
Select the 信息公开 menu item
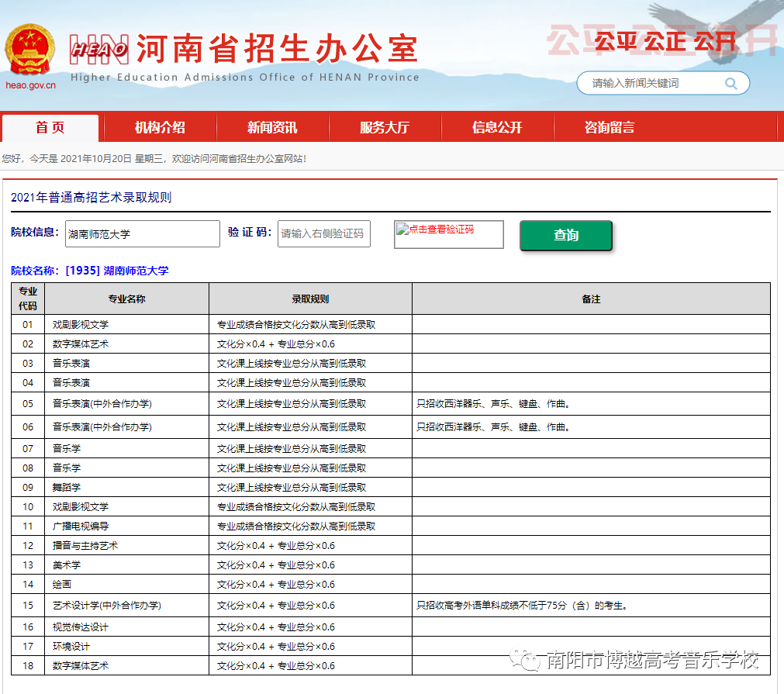click(497, 128)
